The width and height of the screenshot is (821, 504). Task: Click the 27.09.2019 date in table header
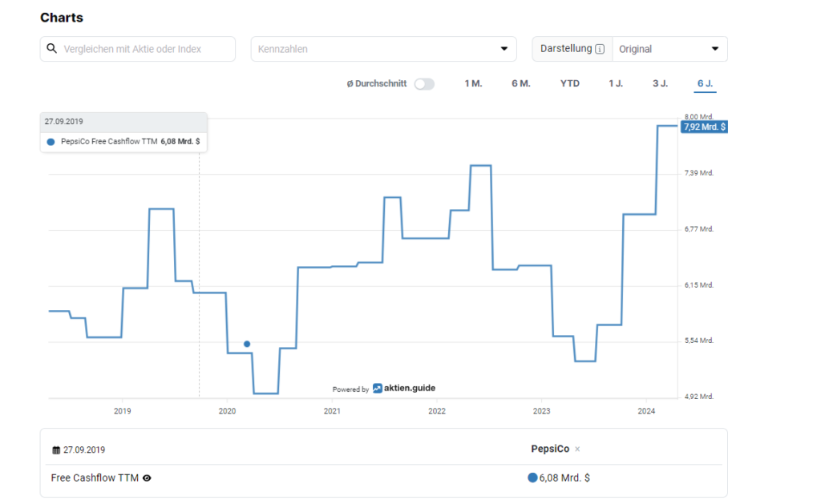click(x=83, y=450)
